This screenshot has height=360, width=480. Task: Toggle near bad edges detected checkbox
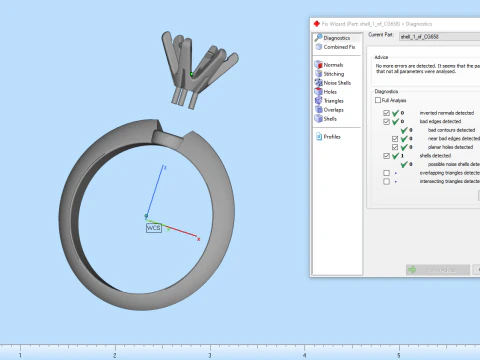point(395,139)
